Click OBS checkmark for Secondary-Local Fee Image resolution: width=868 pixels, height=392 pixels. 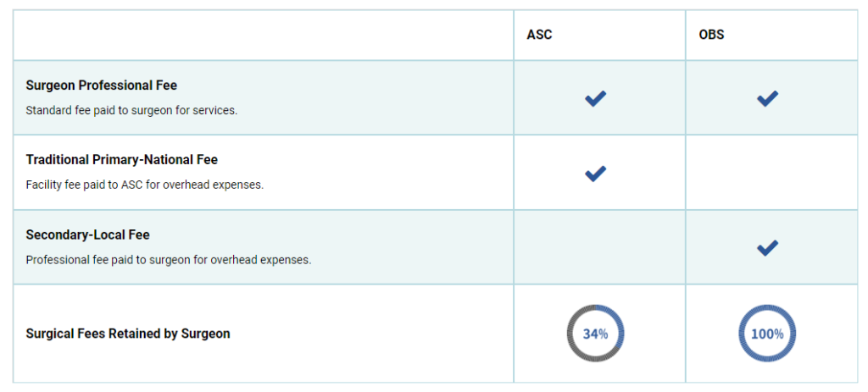[x=767, y=248]
